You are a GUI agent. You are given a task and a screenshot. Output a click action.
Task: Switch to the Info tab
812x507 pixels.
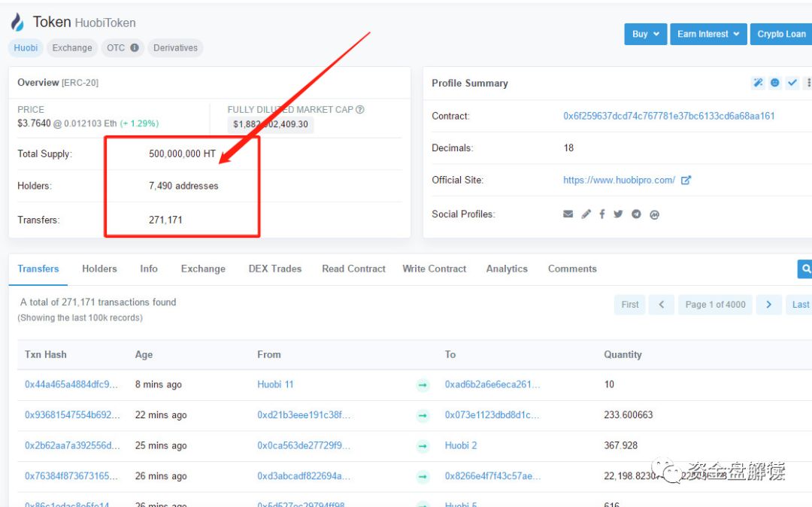click(x=149, y=269)
